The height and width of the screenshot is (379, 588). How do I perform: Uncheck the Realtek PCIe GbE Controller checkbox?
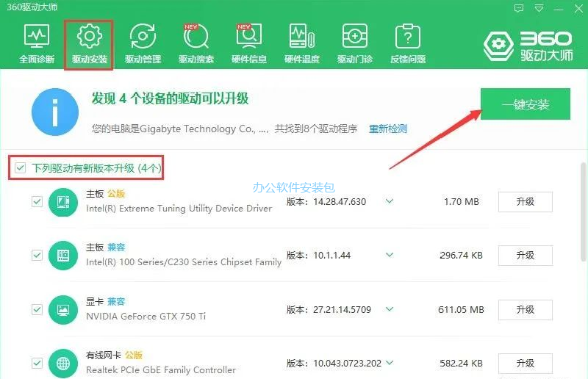37,364
